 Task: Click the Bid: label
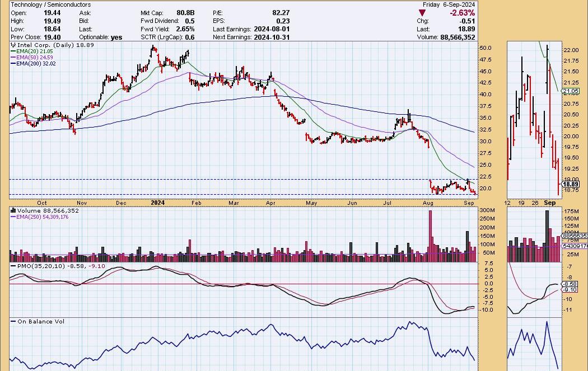pyautogui.click(x=84, y=21)
